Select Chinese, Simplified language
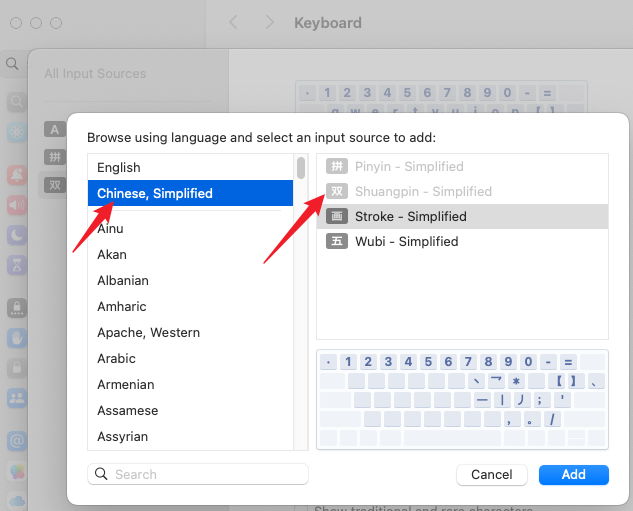 pyautogui.click(x=155, y=193)
